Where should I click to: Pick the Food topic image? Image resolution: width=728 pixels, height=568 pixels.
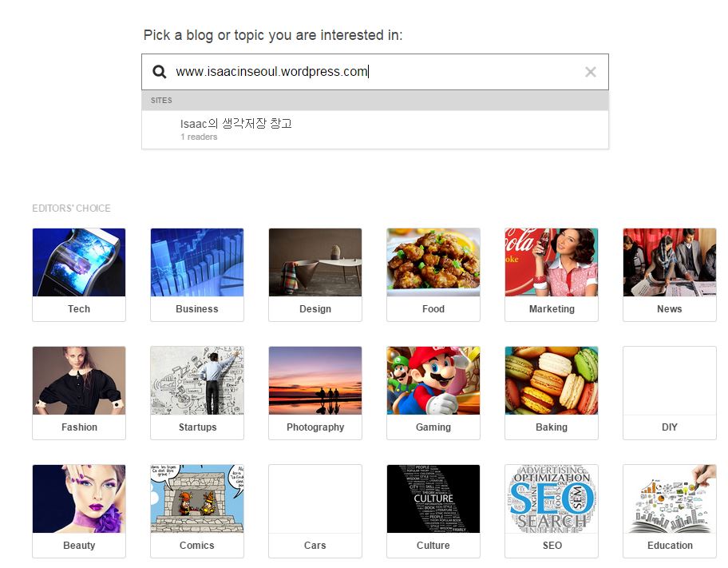tap(433, 263)
